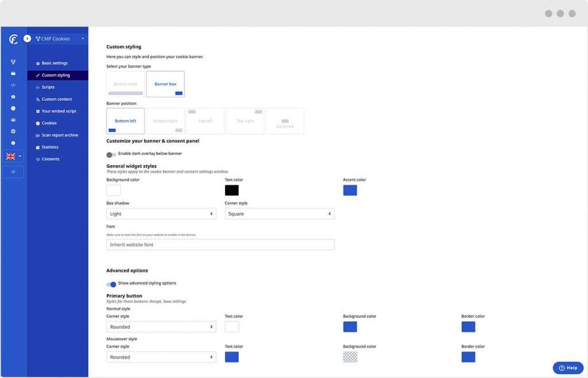Open the Box shadow dropdown set to Light

[x=161, y=213]
